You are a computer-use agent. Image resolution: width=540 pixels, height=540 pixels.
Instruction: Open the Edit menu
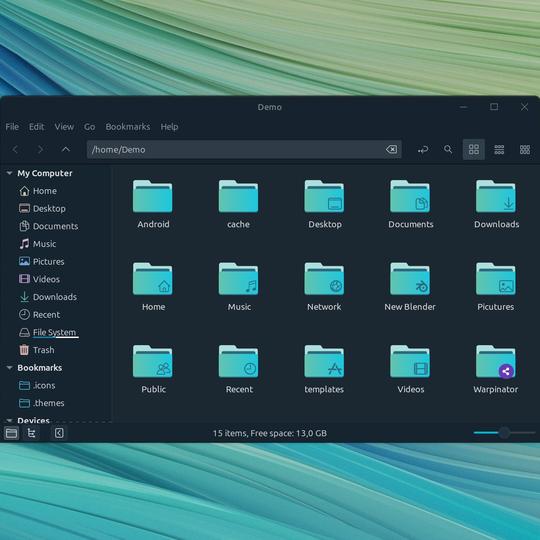pos(37,127)
